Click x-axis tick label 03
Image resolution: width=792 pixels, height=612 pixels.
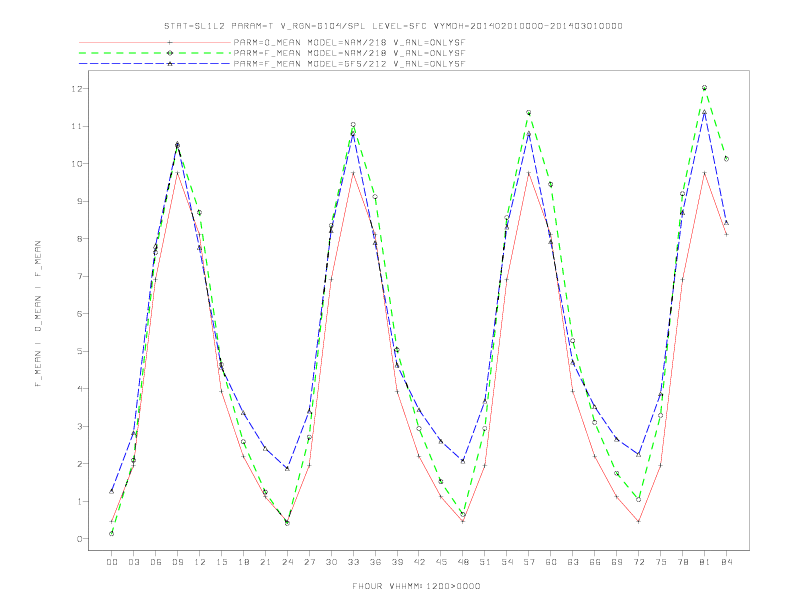[133, 562]
